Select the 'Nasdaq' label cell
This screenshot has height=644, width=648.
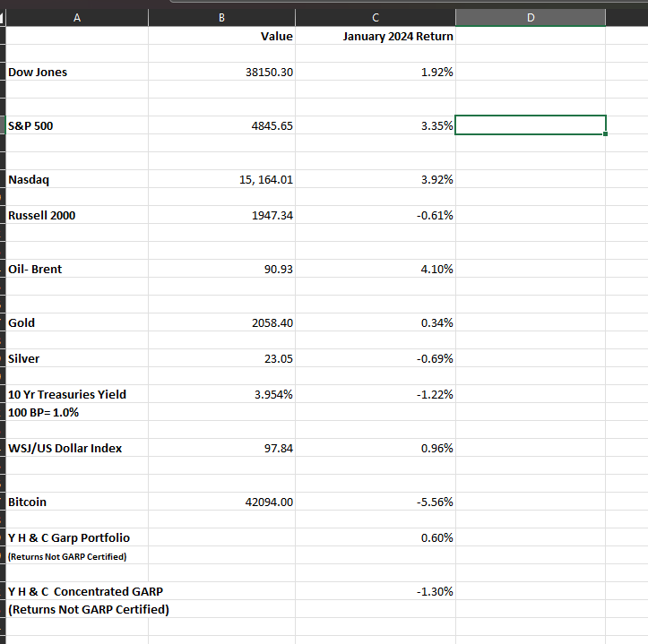pyautogui.click(x=77, y=179)
